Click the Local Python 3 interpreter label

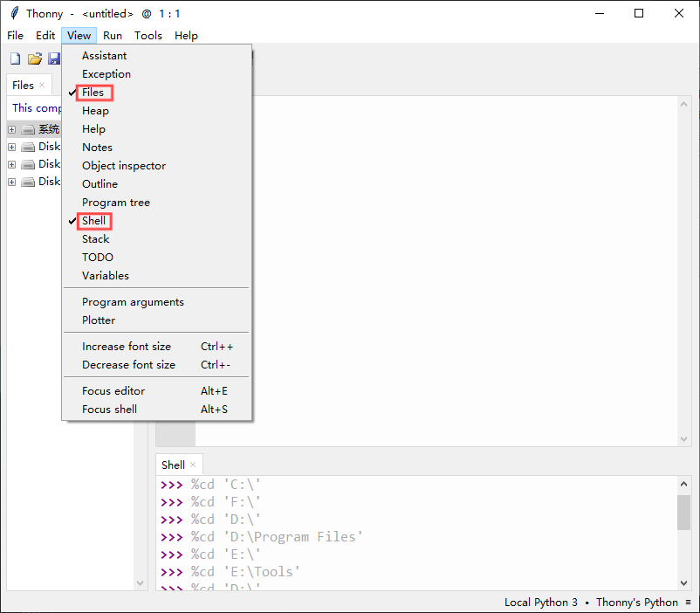(x=540, y=603)
